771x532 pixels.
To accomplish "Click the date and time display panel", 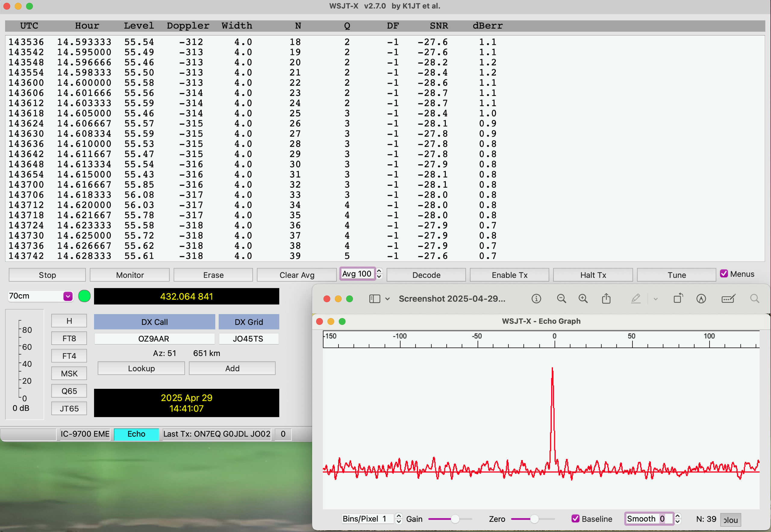I will (x=186, y=403).
